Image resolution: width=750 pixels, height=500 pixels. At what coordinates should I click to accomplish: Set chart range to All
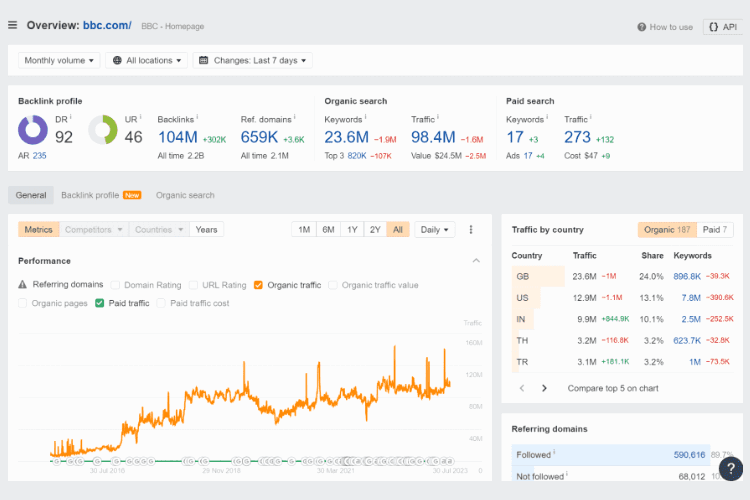397,230
